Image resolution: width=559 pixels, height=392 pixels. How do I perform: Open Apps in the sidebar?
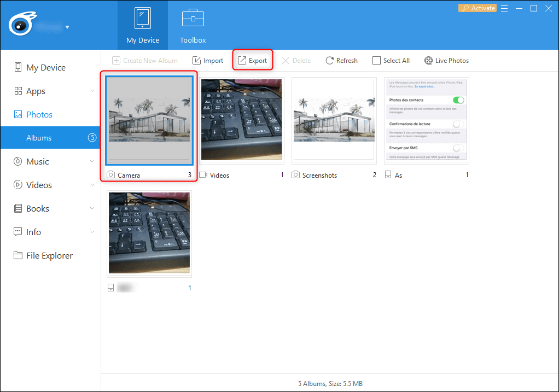click(50, 91)
